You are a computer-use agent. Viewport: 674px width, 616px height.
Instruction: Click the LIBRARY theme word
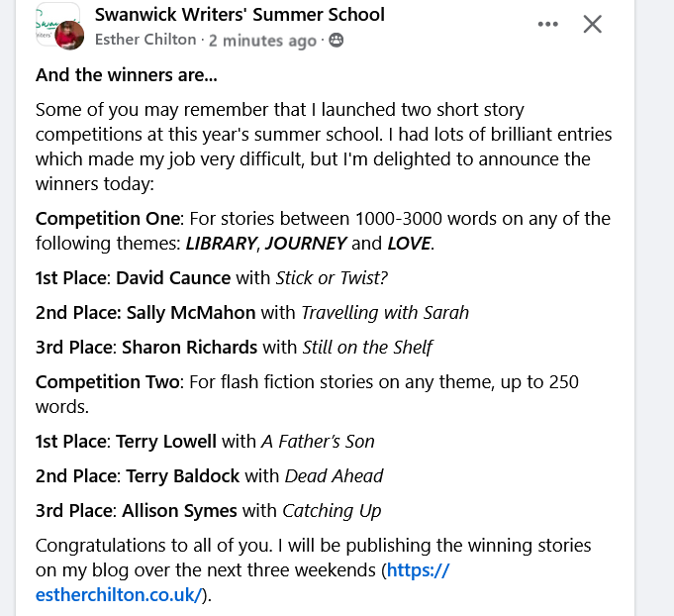pos(215,243)
